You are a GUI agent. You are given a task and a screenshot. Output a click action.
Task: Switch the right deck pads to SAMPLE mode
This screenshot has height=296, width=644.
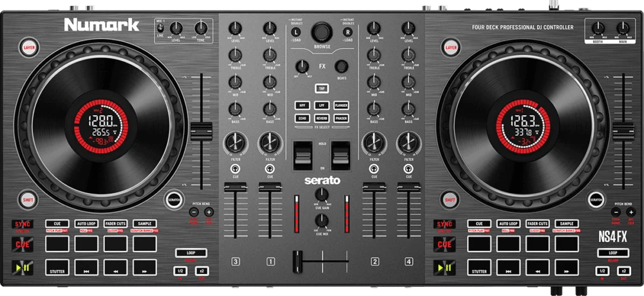click(567, 224)
